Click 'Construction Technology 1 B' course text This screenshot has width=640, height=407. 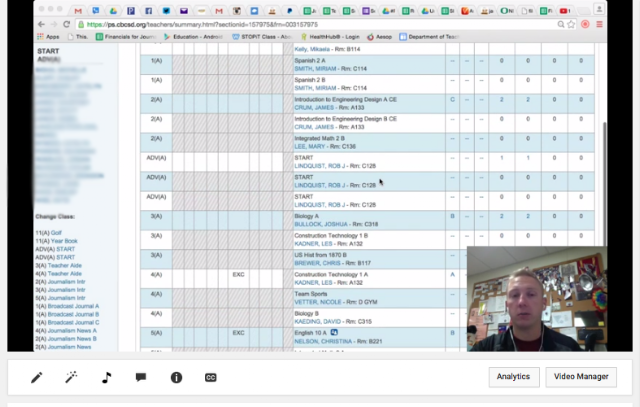pos(331,236)
